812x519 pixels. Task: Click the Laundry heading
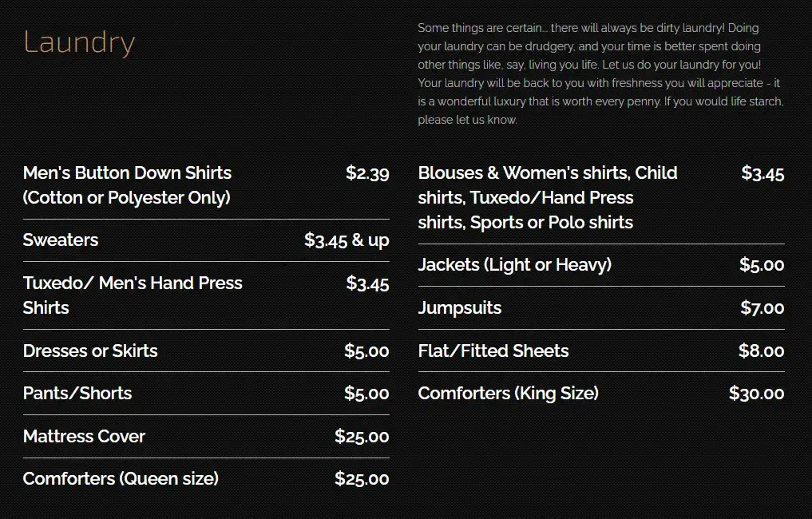pos(79,42)
